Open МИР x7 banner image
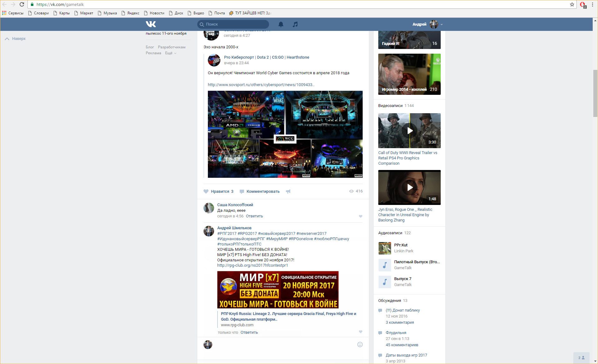The width and height of the screenshot is (598, 364). click(278, 290)
